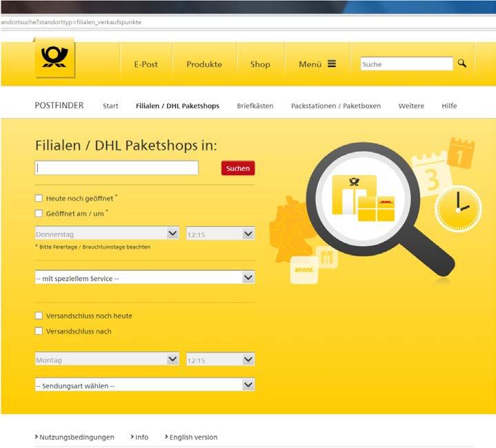Open the 12:15 time dropdown beside Montag
The image size is (496, 448).
tap(221, 360)
